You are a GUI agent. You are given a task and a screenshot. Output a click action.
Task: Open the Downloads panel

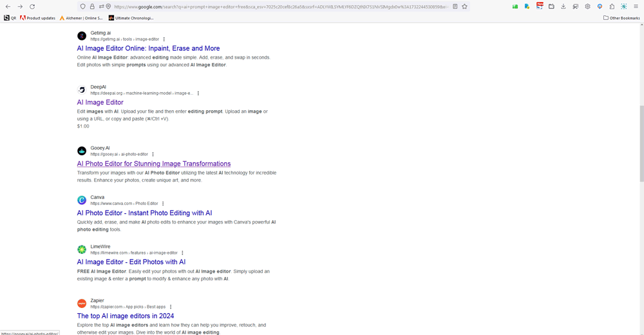[x=563, y=6]
